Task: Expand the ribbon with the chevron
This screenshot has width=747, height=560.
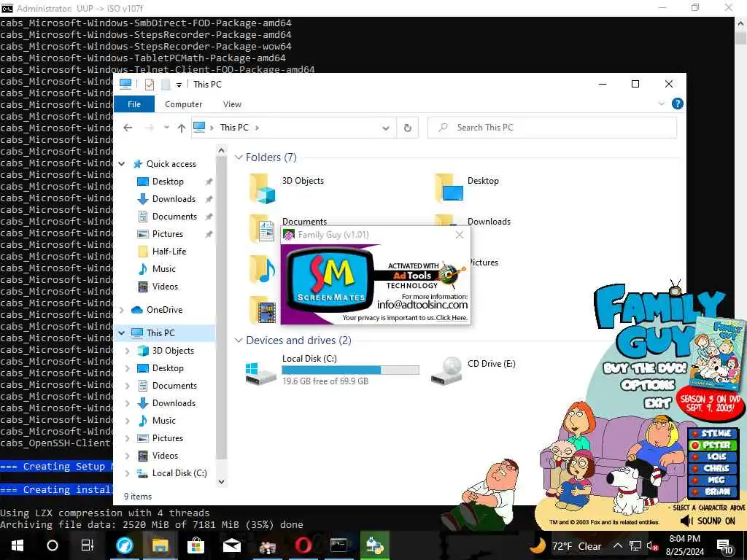Action: coord(661,104)
